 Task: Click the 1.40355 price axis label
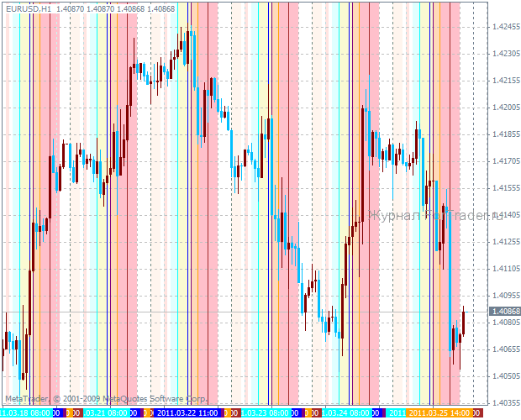click(506, 402)
